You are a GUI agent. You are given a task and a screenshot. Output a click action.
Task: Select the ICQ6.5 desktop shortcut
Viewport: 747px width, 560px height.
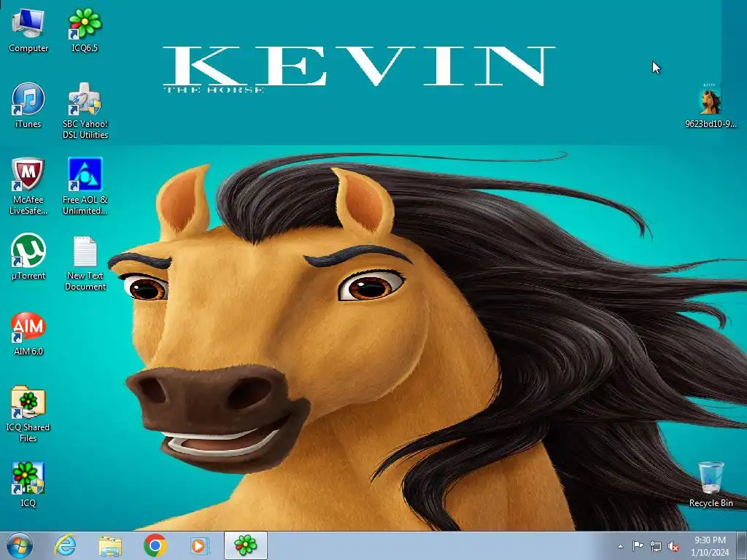tap(85, 31)
